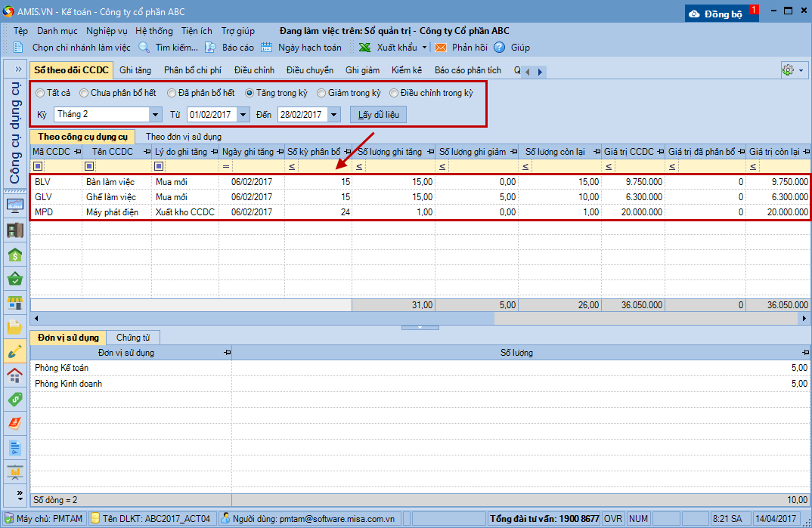Open the 'Từ' start date dropdown
Viewport: 812px width, 528px height.
(x=243, y=115)
